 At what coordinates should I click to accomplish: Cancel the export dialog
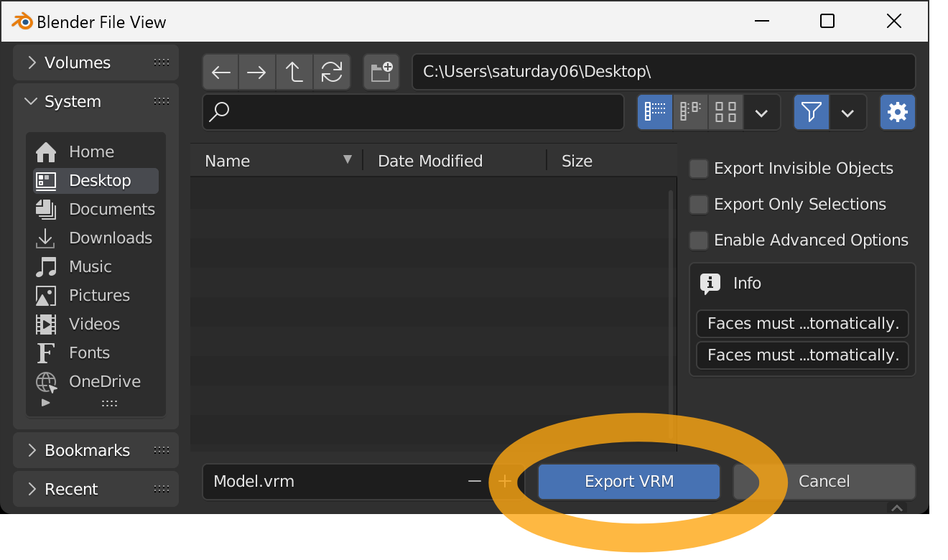(824, 481)
